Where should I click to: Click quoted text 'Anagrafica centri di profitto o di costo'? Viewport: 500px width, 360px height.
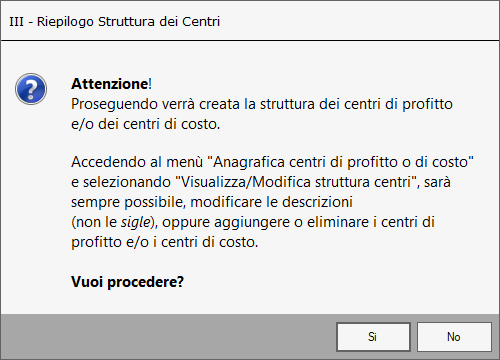point(341,162)
